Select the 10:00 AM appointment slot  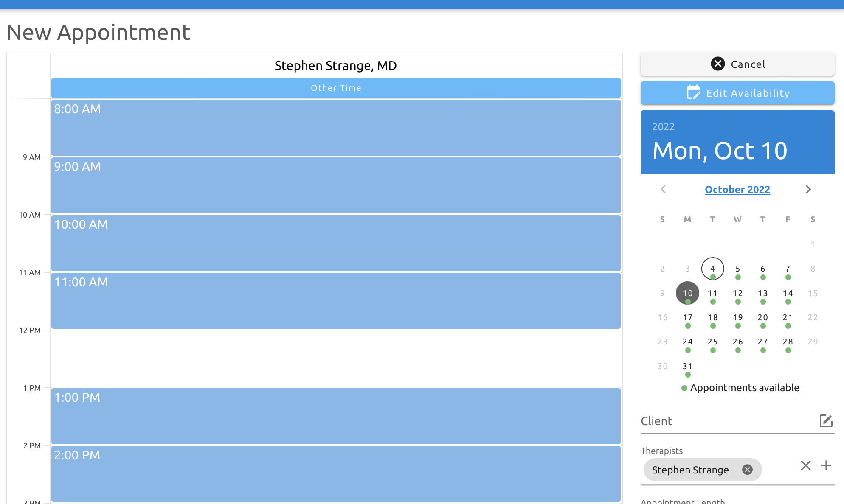(x=335, y=243)
